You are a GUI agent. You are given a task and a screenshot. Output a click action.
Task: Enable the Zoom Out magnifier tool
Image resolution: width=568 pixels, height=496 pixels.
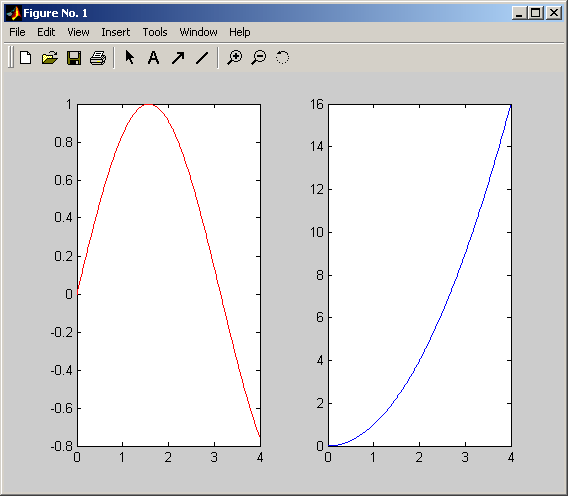[259, 58]
